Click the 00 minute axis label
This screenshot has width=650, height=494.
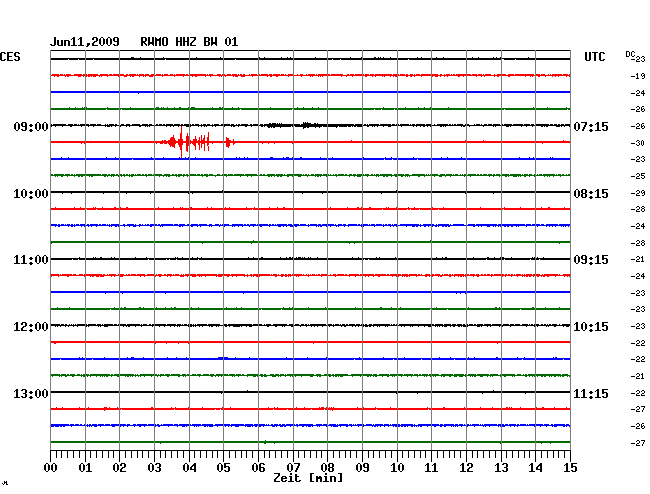[51, 468]
